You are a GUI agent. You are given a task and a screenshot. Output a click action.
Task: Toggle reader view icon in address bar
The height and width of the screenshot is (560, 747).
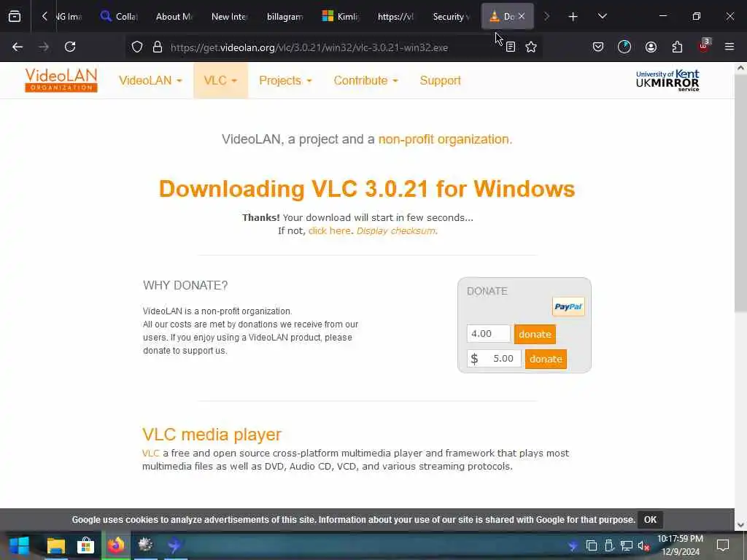(510, 47)
